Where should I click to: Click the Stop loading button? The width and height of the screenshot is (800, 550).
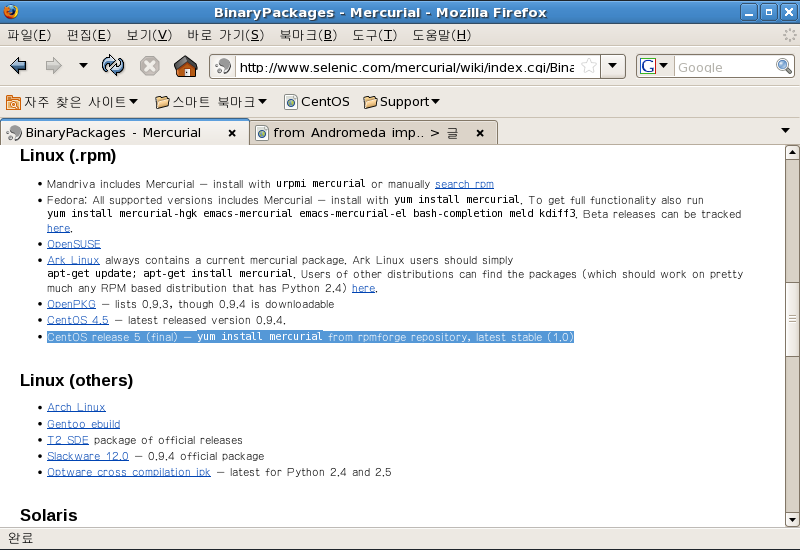point(149,66)
